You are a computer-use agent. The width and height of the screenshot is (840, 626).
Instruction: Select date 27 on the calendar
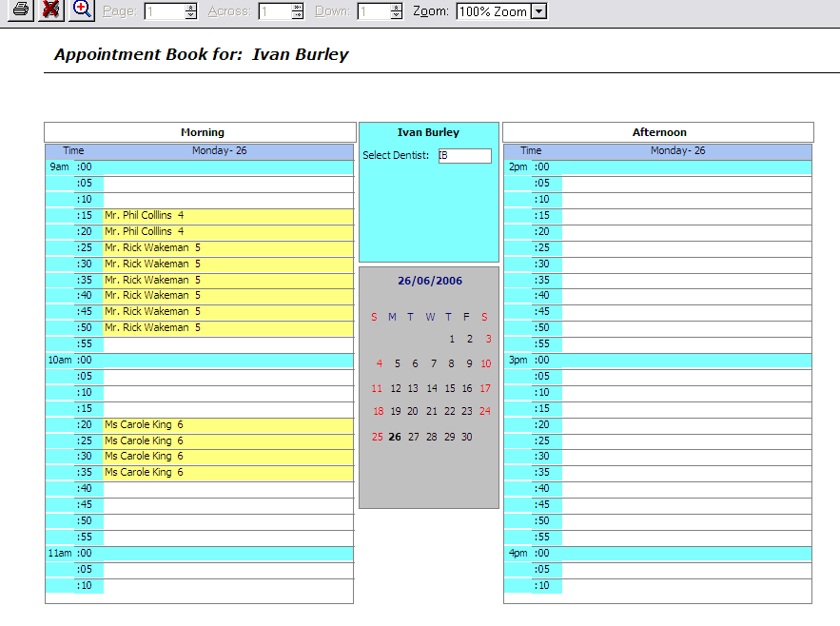click(413, 437)
